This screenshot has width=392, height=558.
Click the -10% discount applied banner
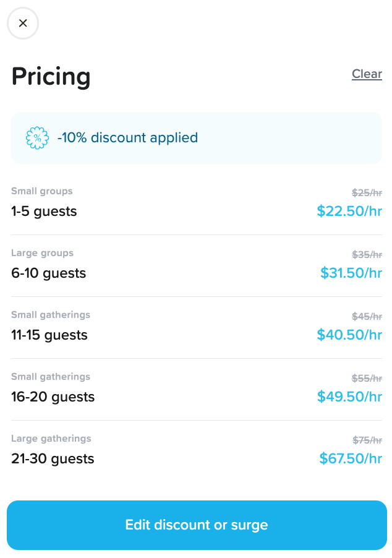(x=196, y=138)
